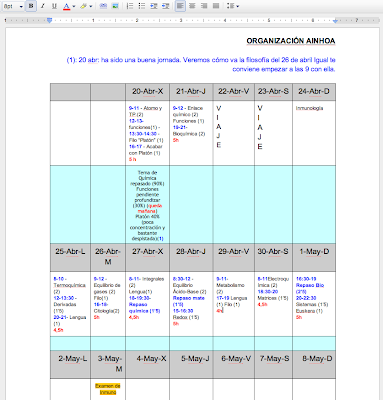Align text to the left
383x400 pixels.
(180, 6)
